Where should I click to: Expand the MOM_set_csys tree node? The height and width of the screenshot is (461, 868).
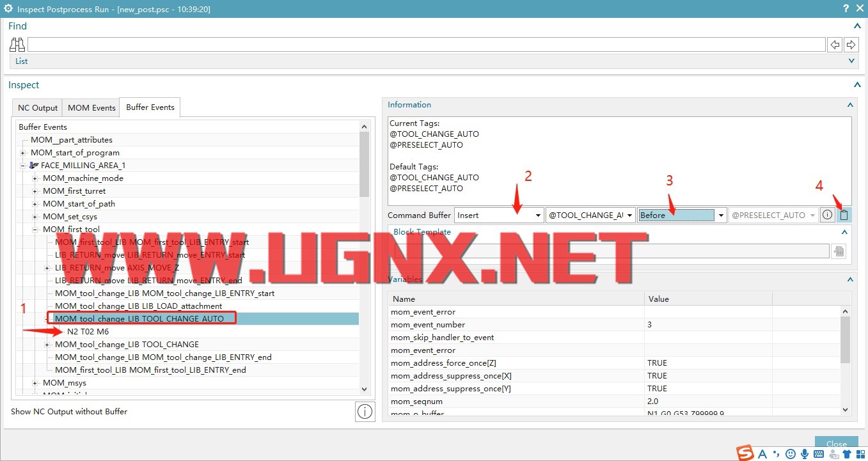point(35,217)
